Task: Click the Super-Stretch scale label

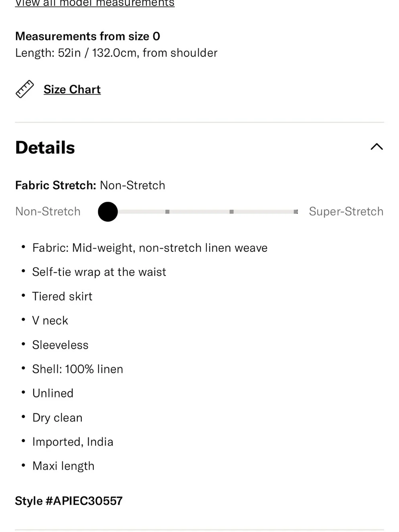Action: coord(346,211)
